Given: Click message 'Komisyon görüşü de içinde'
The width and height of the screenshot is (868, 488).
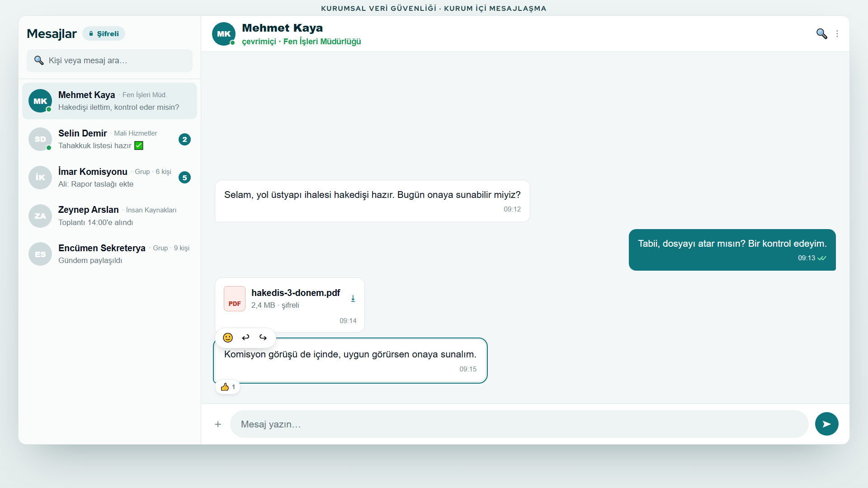Looking at the screenshot, I should (x=350, y=361).
